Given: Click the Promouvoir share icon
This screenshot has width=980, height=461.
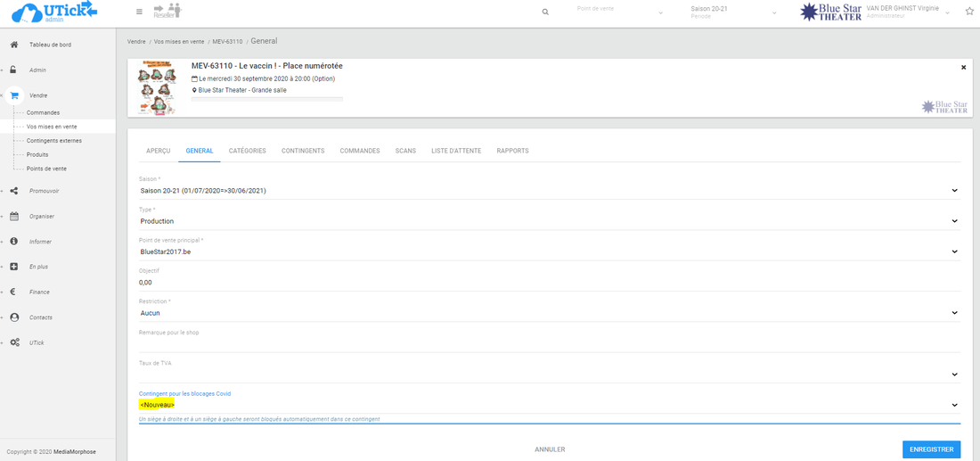Looking at the screenshot, I should click(x=14, y=190).
